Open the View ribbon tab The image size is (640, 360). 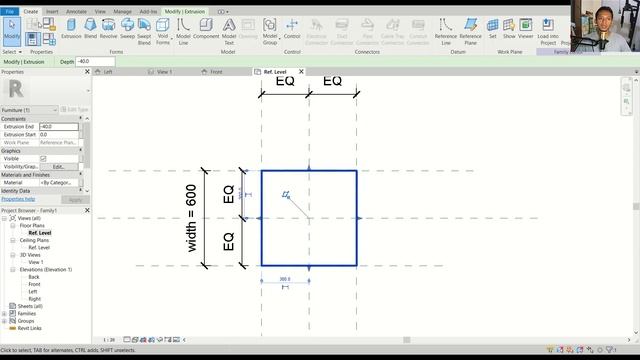[x=100, y=11]
